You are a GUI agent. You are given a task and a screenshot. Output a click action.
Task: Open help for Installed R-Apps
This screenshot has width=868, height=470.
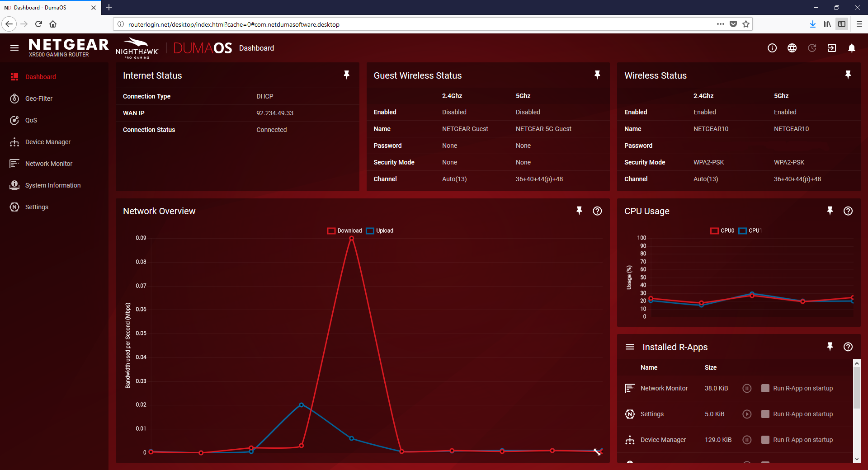coord(848,347)
